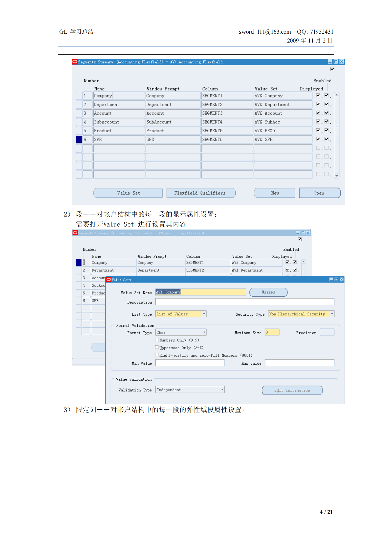Image resolution: width=392 pixels, height=555 pixels.
Task: Minimize the Value Sets window
Action: click(x=331, y=279)
